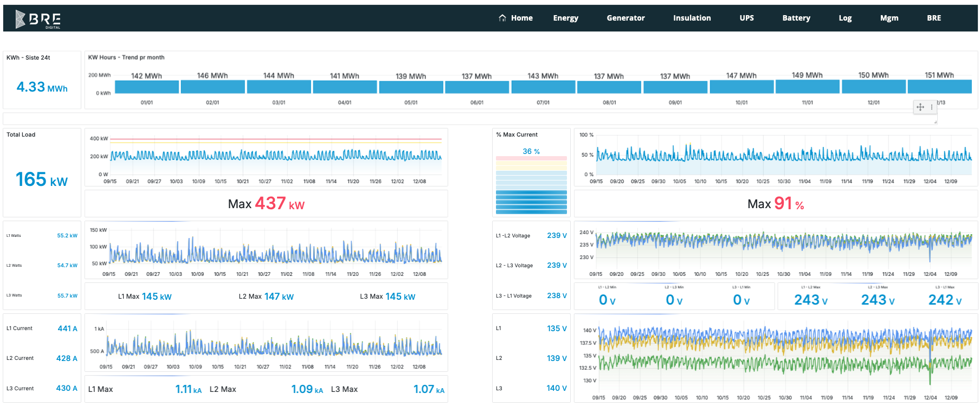Click the % Max Current bar gauge
The width and height of the screenshot is (980, 406).
pos(531,185)
